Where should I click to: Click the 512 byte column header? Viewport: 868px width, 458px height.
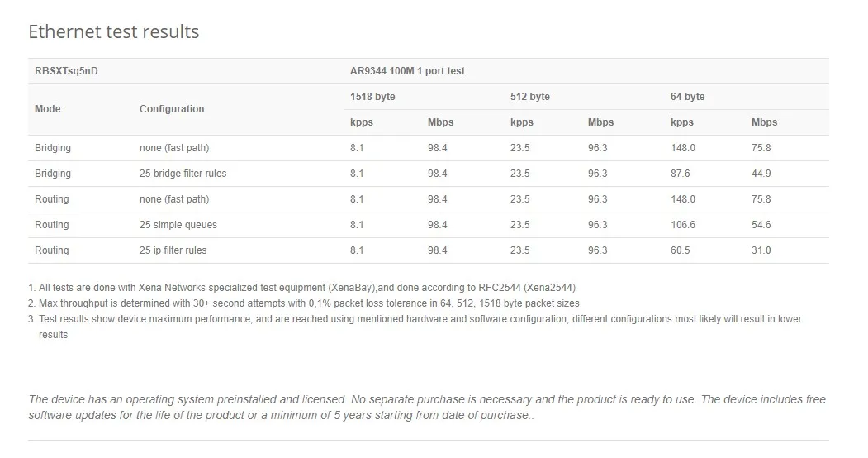pos(529,97)
